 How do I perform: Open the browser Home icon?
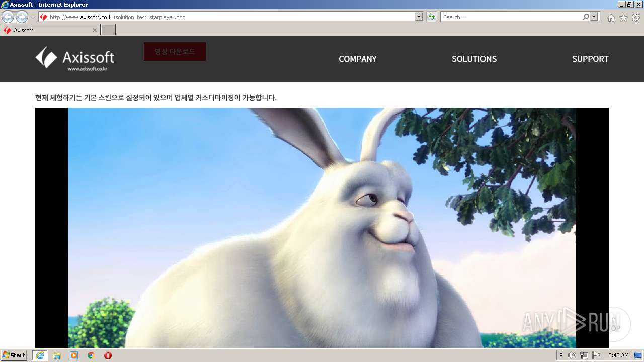(611, 18)
